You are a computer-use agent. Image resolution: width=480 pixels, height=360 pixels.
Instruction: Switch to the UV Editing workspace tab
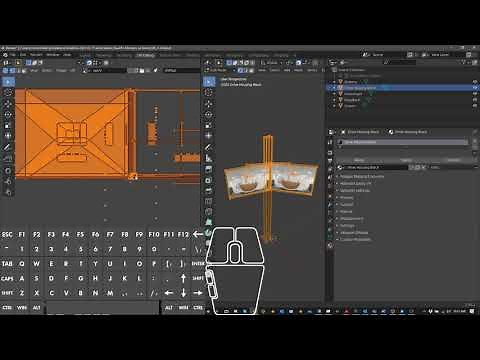146,55
